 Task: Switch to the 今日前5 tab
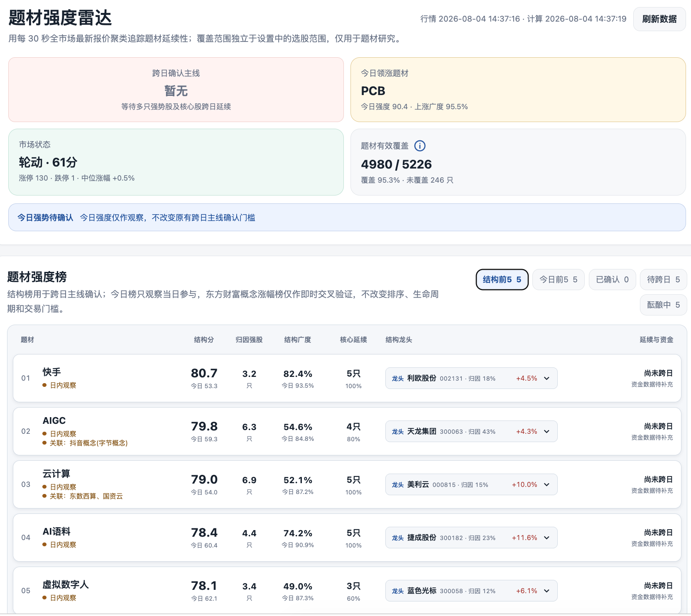pos(559,280)
